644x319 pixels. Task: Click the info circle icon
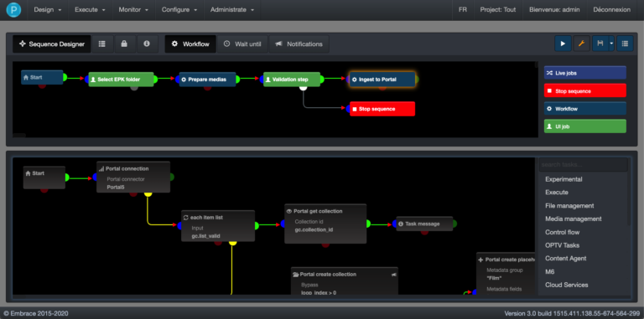[x=147, y=44]
